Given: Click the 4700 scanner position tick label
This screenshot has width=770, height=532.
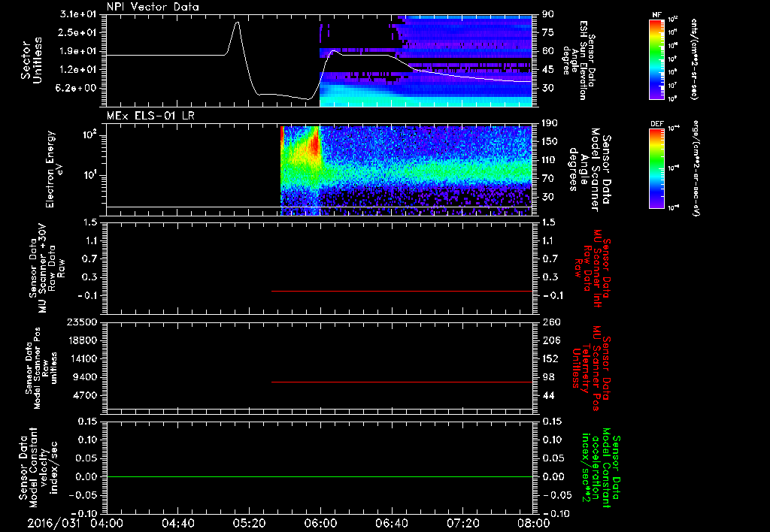Looking at the screenshot, I should 84,395.
